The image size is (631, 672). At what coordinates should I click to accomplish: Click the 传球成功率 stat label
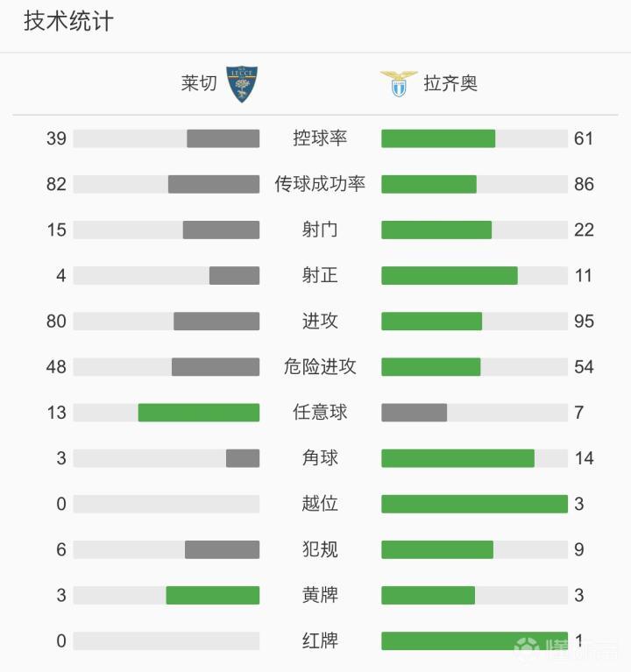[x=320, y=184]
